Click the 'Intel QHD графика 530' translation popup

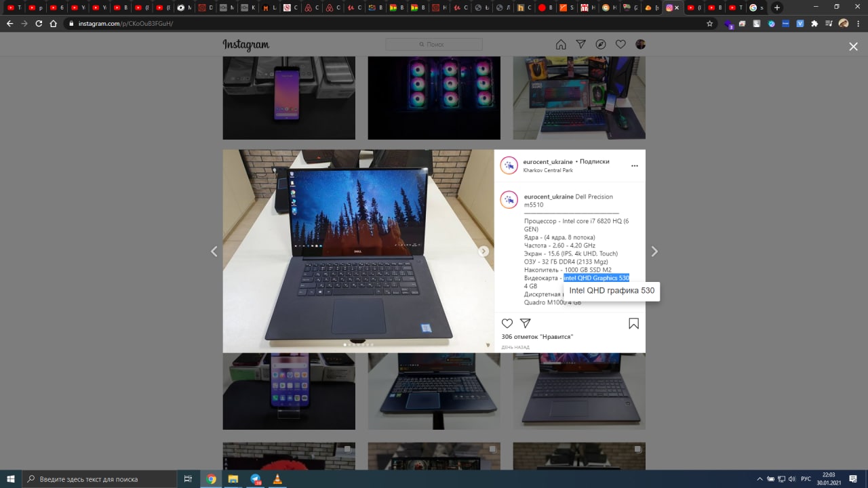pyautogui.click(x=612, y=291)
